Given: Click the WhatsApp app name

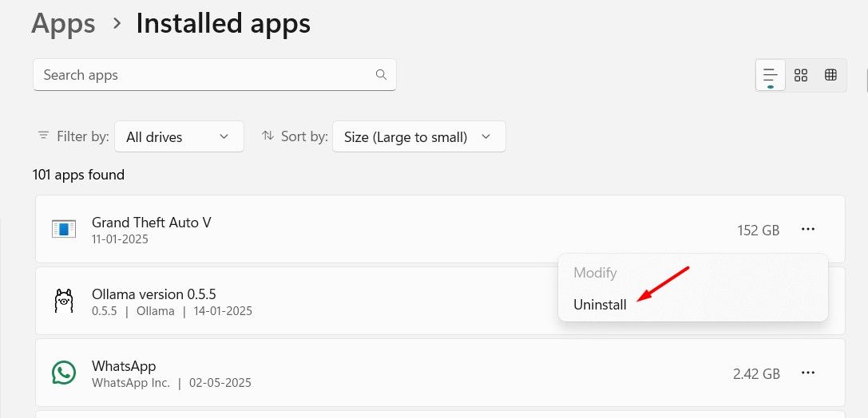Looking at the screenshot, I should coord(124,366).
